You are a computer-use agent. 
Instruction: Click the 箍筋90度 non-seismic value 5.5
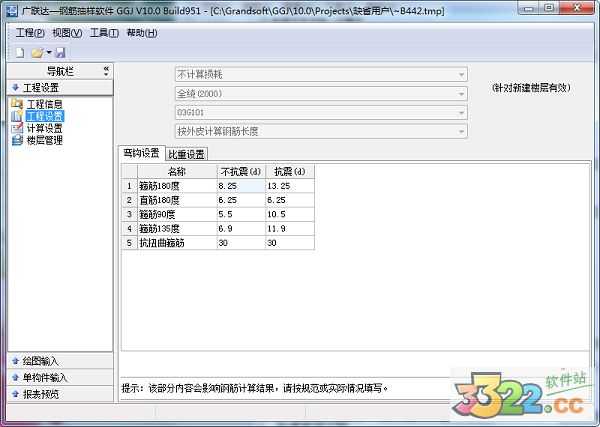click(241, 214)
